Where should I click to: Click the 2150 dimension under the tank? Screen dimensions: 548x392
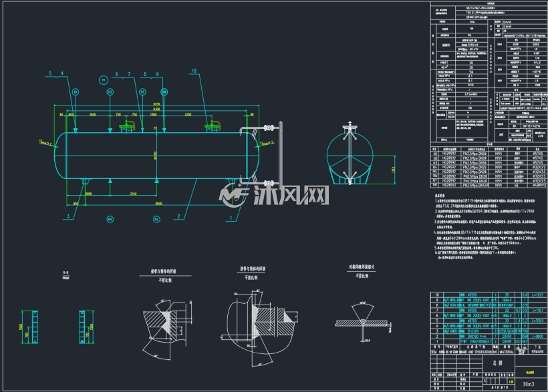[133, 194]
